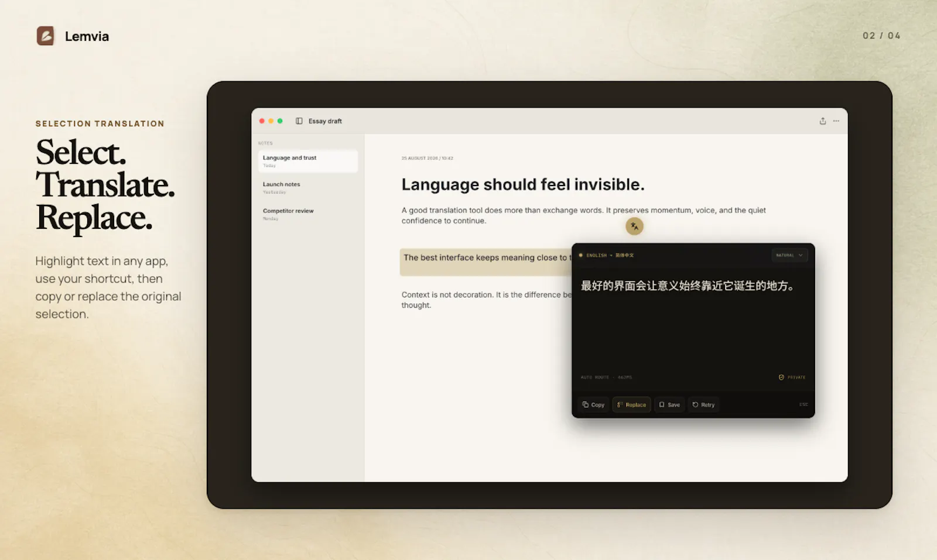Click the Selection Translation label
Image resolution: width=937 pixels, height=560 pixels.
pyautogui.click(x=100, y=123)
